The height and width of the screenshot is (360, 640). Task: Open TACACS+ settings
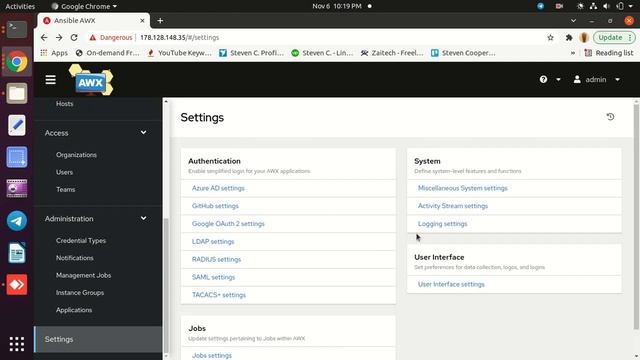click(x=219, y=295)
